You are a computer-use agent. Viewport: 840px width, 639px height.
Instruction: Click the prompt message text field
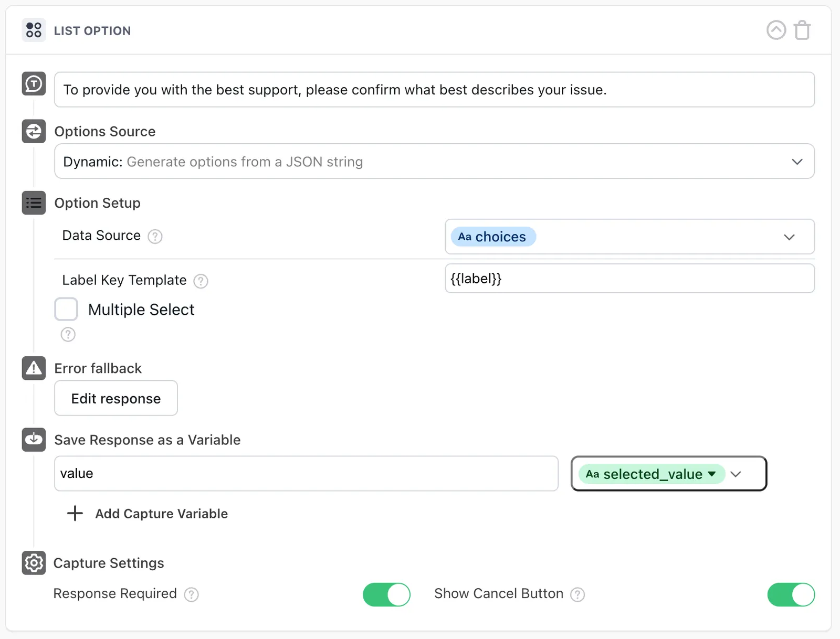point(434,90)
